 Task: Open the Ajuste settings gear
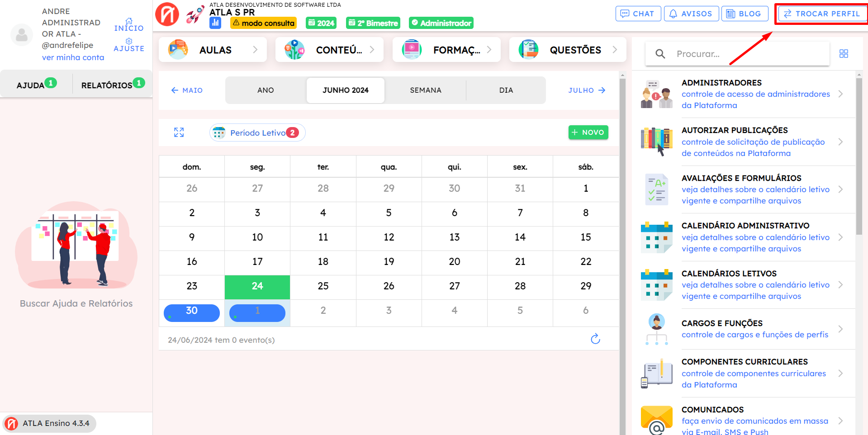point(129,41)
